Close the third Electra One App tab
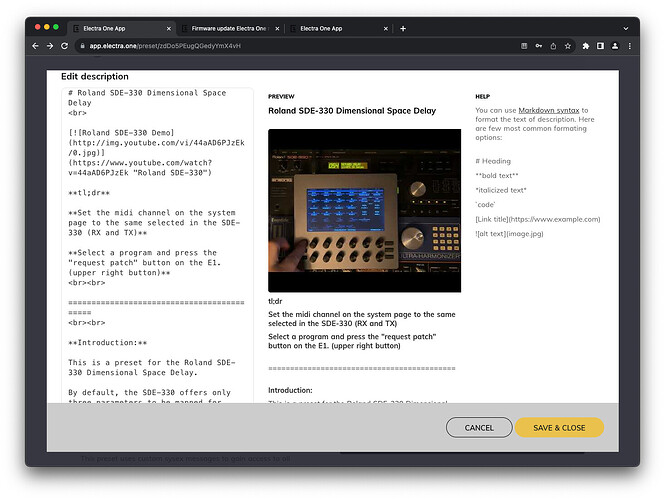Screen dimensions: 665x500 pos(386,28)
